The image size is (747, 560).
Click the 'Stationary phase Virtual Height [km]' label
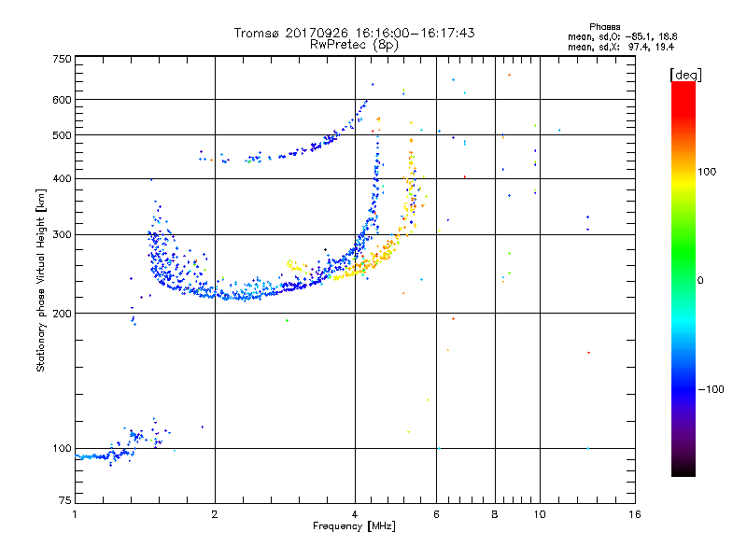(40, 280)
